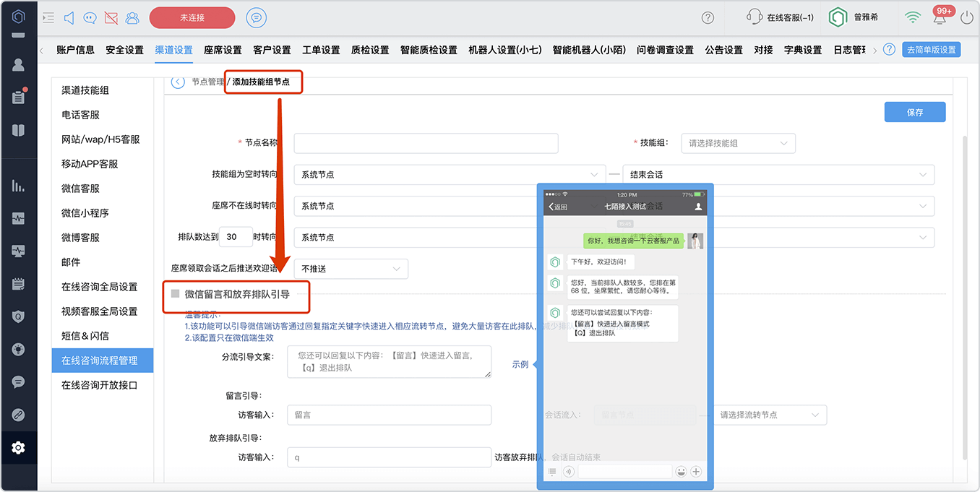The height and width of the screenshot is (492, 980).
Task: Click the blue 保存 button
Action: point(915,112)
